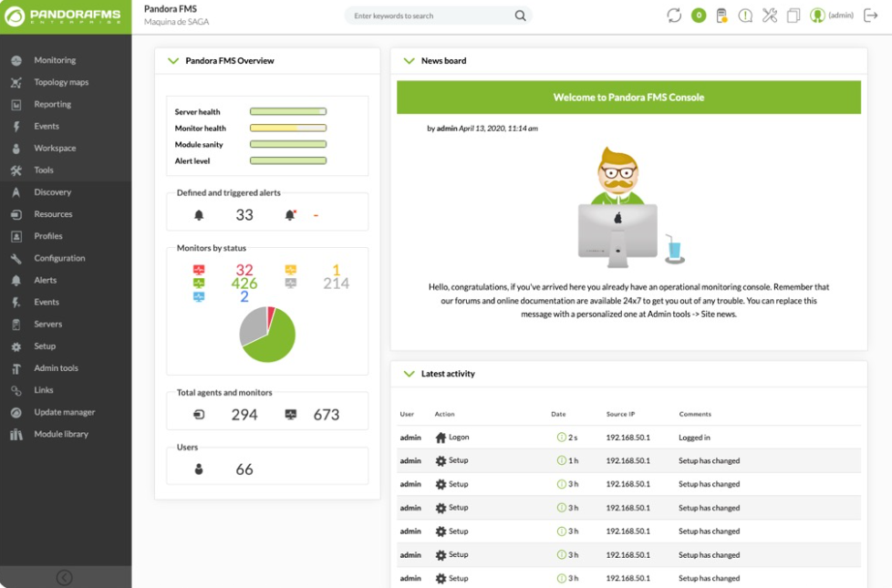892x588 pixels.
Task: Collapse the Latest activity panel
Action: 409,374
